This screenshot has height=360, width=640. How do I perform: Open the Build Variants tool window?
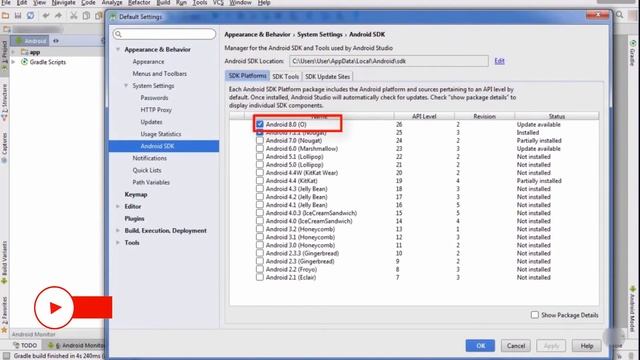[x=4, y=262]
